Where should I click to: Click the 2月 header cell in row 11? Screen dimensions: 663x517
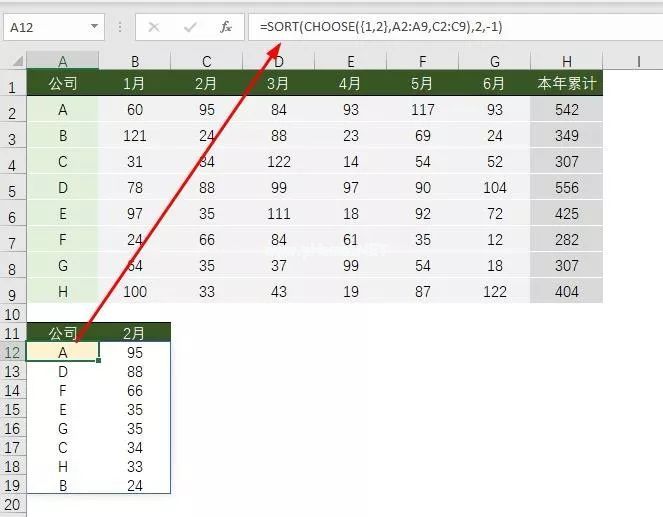pyautogui.click(x=134, y=333)
